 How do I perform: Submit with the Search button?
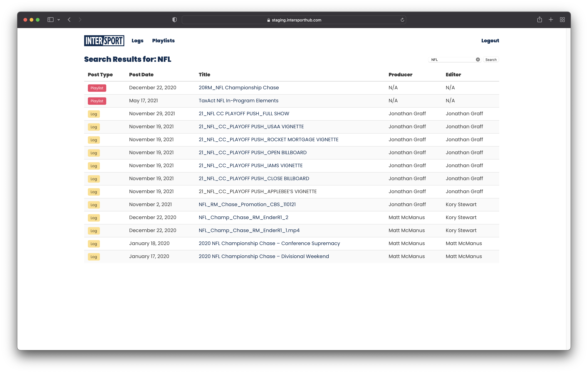coord(491,60)
